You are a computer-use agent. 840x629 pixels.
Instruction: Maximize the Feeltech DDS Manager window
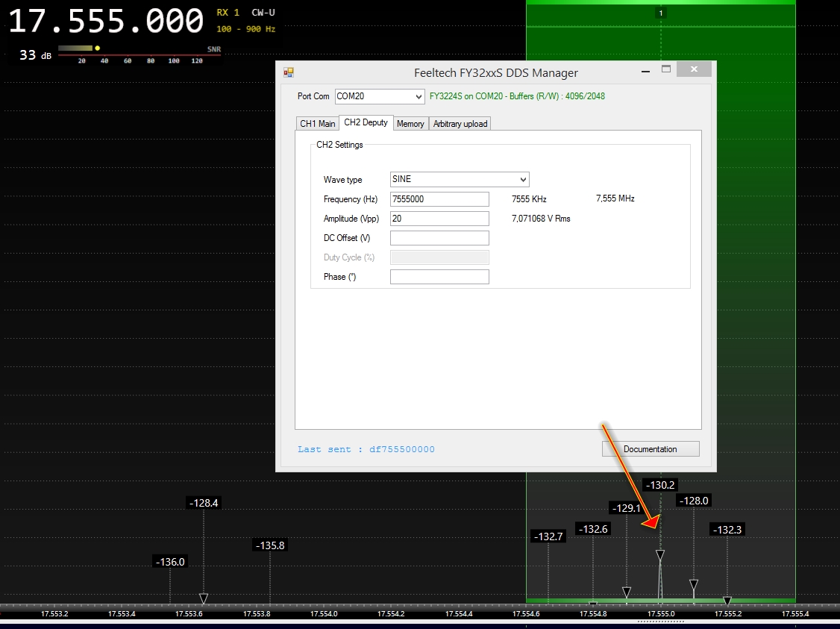666,69
